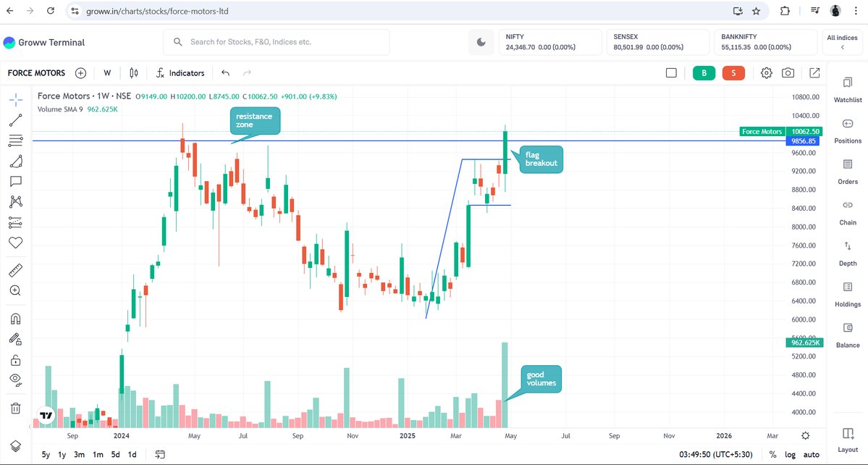This screenshot has width=868, height=465.
Task: Set chart range to 5d
Action: click(115, 454)
